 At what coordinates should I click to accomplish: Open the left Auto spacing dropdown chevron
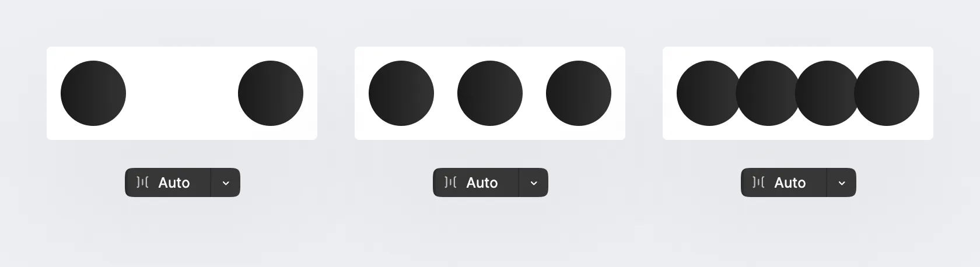226,183
